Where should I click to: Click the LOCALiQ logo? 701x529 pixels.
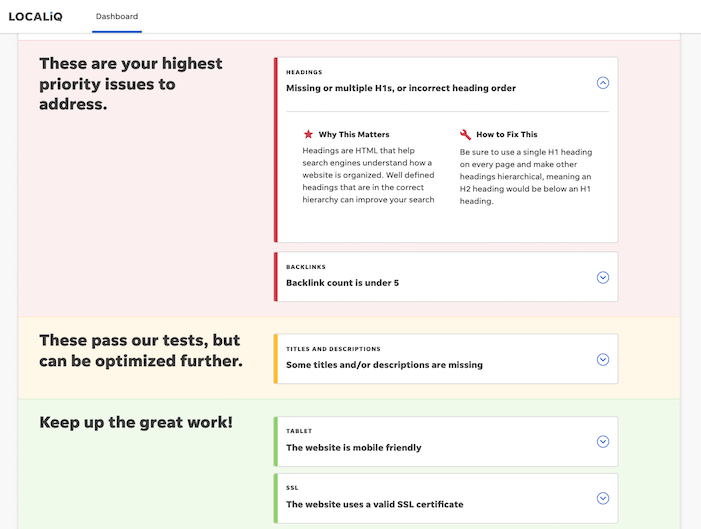[35, 17]
